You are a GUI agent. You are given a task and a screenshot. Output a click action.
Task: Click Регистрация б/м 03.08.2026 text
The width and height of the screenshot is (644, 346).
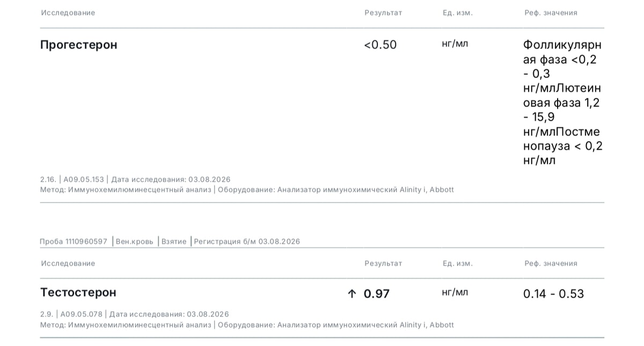click(247, 242)
